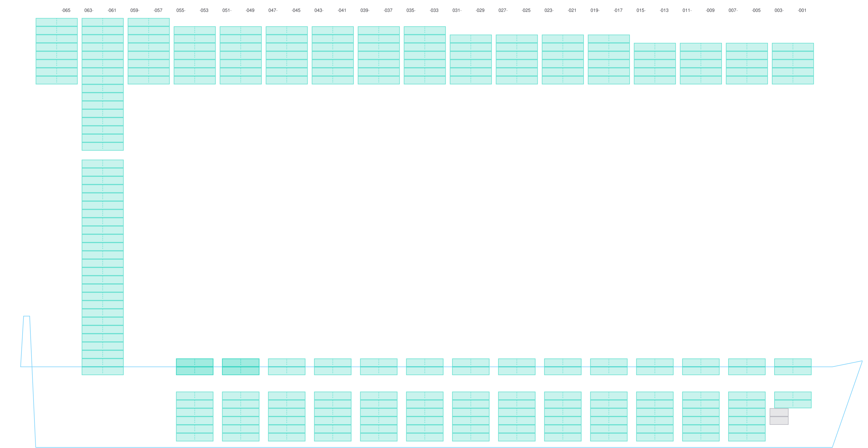Select bay label 047
The image size is (868, 448).
tap(273, 10)
